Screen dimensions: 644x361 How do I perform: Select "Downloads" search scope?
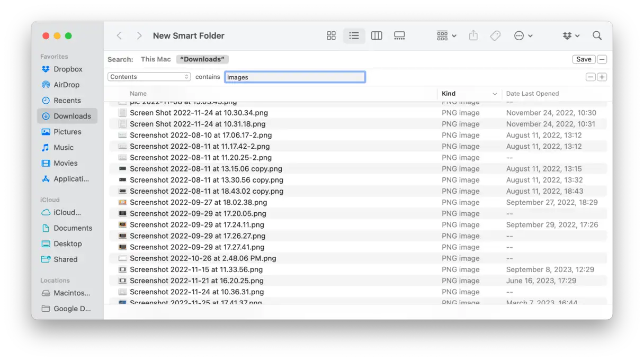point(202,59)
